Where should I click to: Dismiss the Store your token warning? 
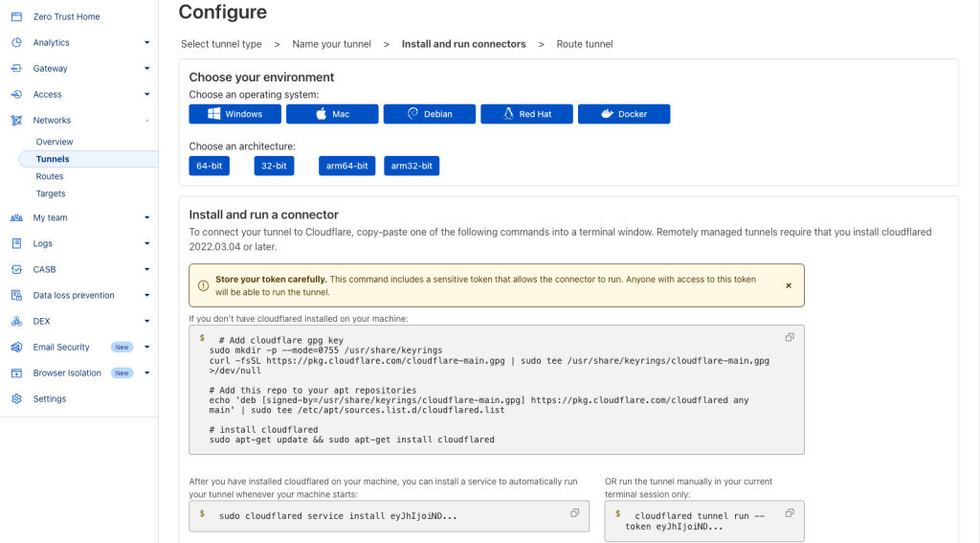tap(789, 285)
